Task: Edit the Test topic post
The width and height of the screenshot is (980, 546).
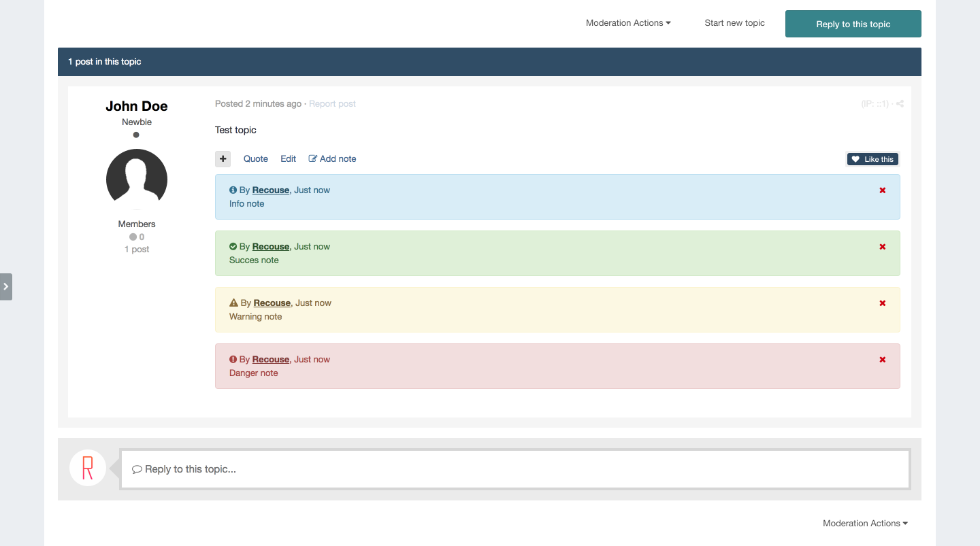Action: [x=288, y=159]
